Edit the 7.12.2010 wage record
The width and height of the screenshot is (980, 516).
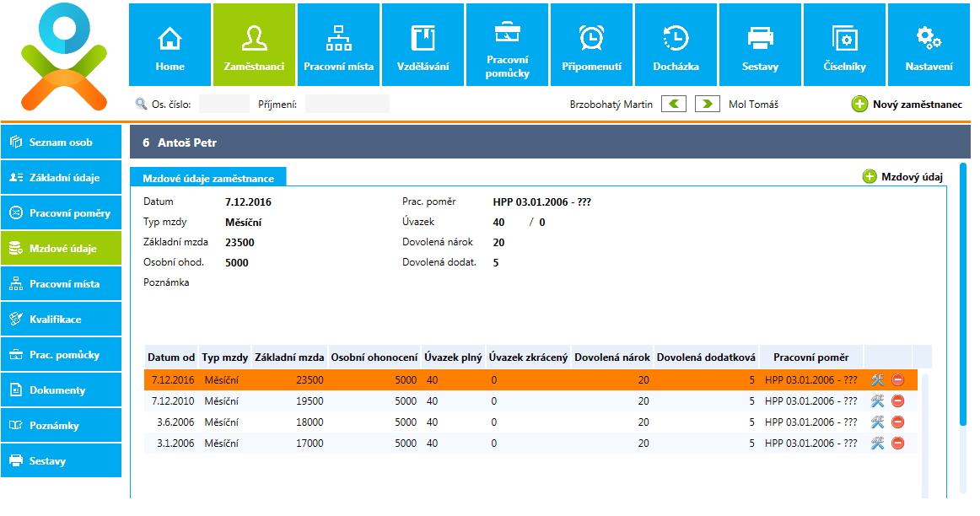pyautogui.click(x=877, y=401)
